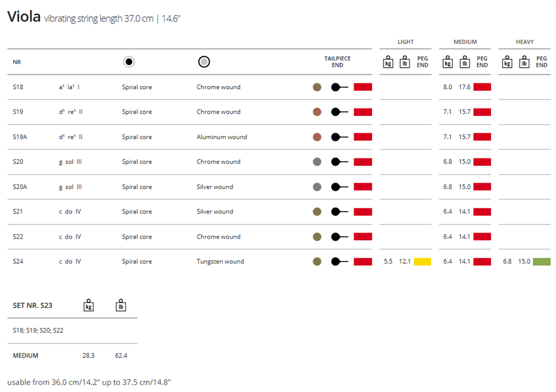Select the lb weight icon under MEDIUM column
Viewport: 556px width, 392px height.
point(465,62)
